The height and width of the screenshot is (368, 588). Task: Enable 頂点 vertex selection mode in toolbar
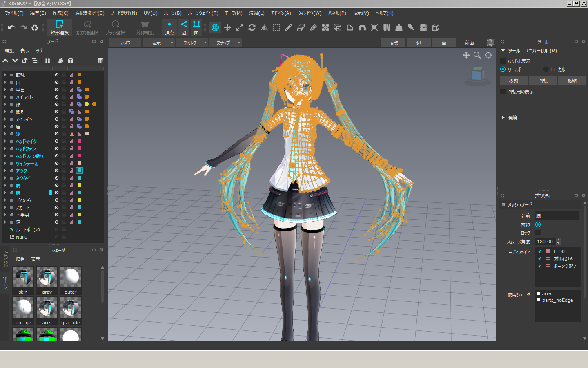169,28
